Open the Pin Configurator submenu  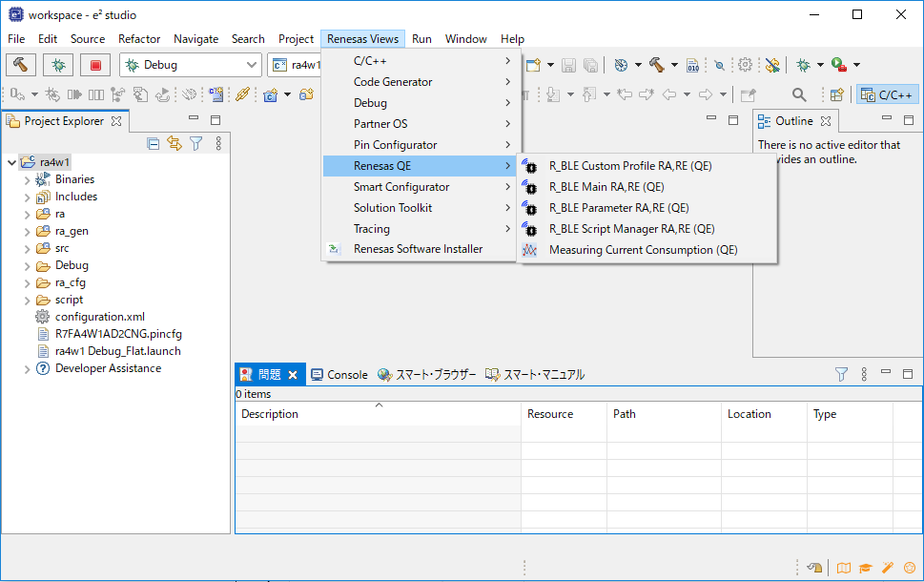pos(420,145)
